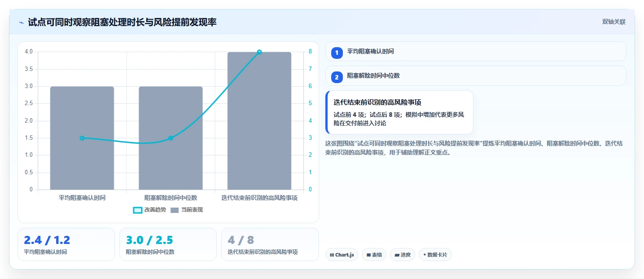Toggle 当前表现 legend swatch

click(175, 210)
